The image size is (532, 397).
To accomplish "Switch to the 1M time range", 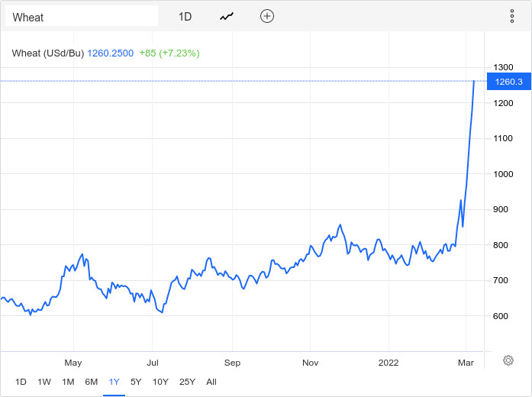I will click(x=68, y=382).
